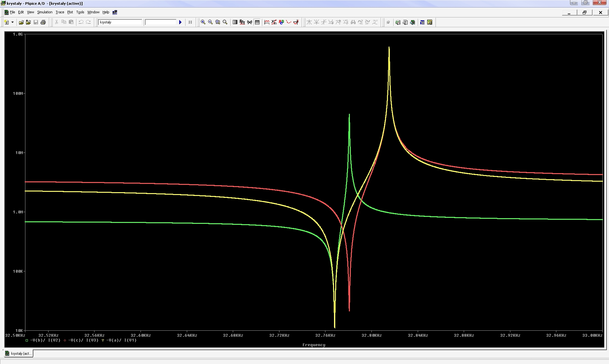Click the Zoom Out magnifier icon

pyautogui.click(x=210, y=22)
